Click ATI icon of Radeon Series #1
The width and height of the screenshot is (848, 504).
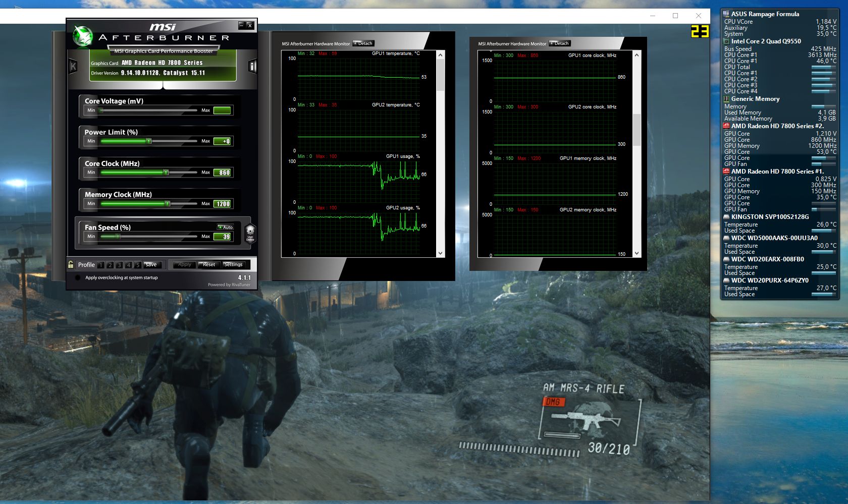coord(726,172)
